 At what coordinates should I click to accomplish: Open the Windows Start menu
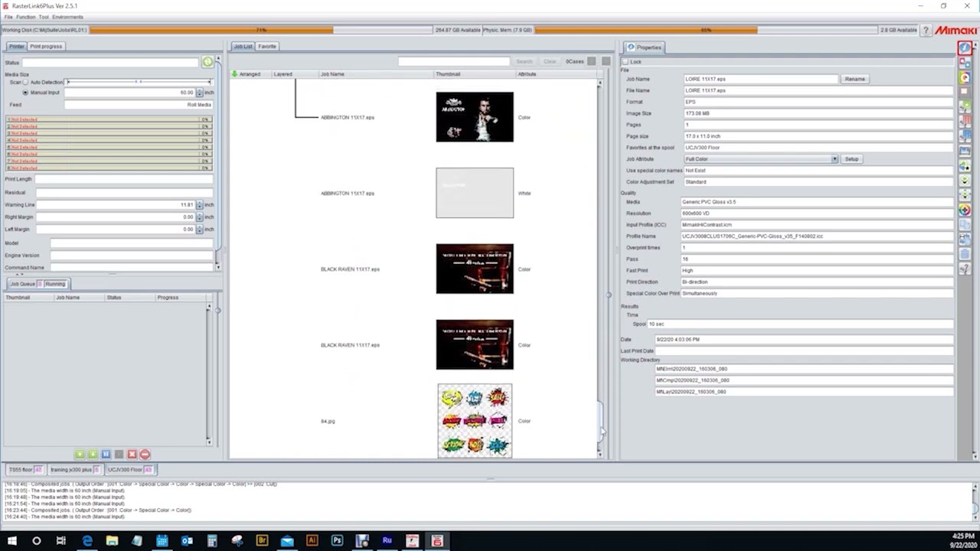pyautogui.click(x=11, y=540)
